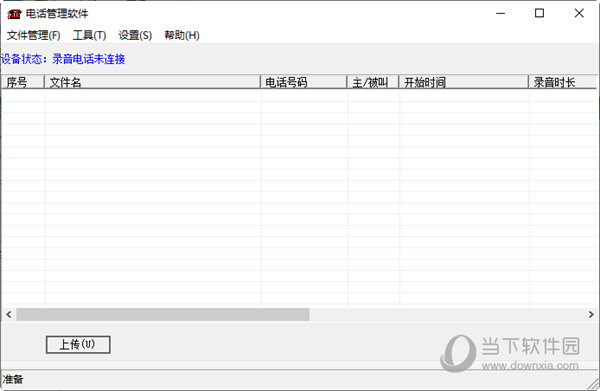Click the 上传(U) upload button
600x391 pixels.
[x=78, y=345]
